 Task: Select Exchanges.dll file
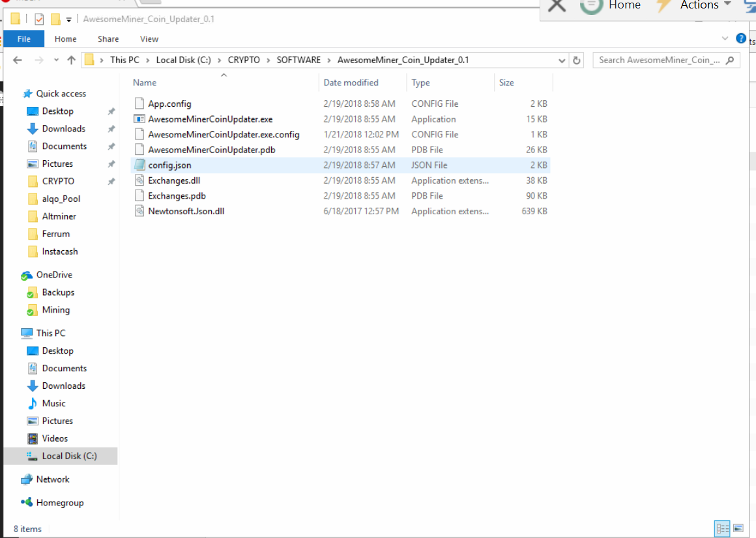(x=340, y=180)
